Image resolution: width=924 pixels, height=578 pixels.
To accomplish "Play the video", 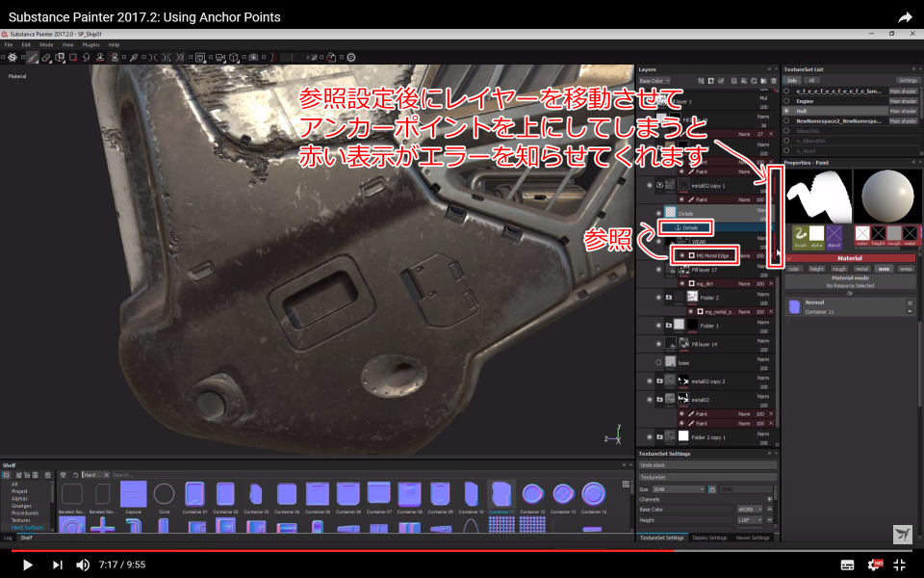I will pos(27,565).
